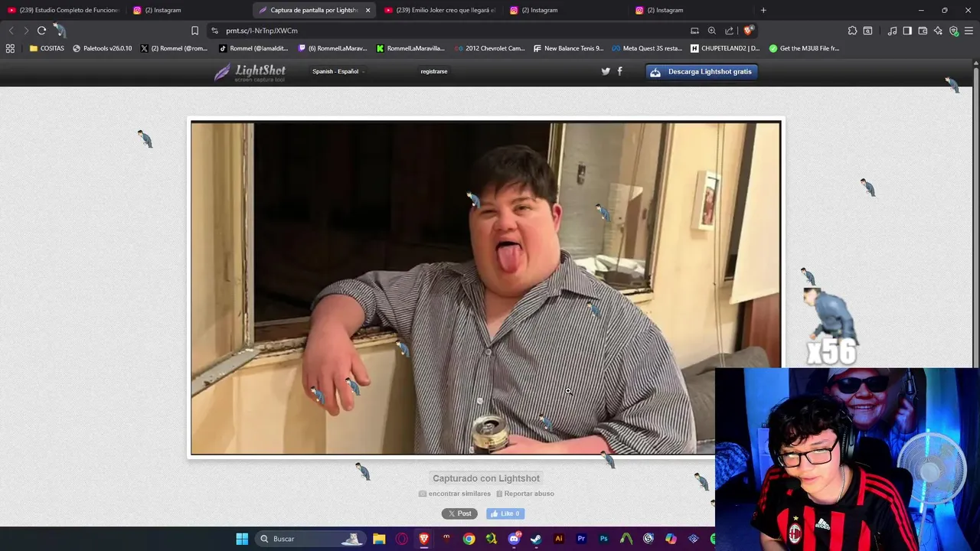The width and height of the screenshot is (980, 551).
Task: Open Google Chrome from the taskbar
Action: (x=469, y=539)
